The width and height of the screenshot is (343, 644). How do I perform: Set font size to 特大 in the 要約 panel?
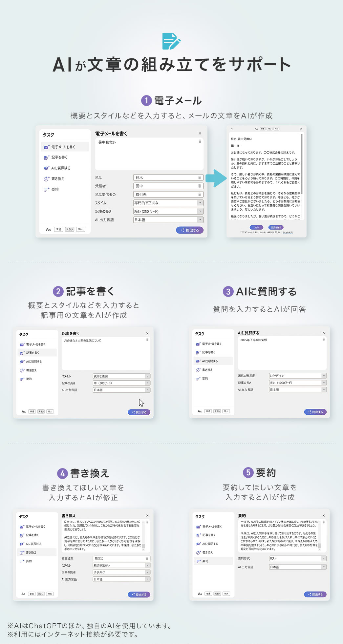[x=226, y=593]
